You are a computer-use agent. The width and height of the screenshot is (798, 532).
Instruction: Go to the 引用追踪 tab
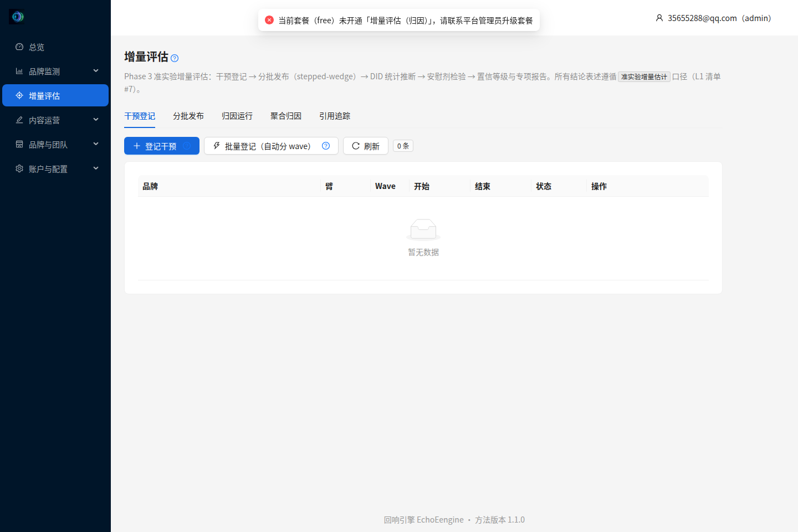tap(335, 116)
